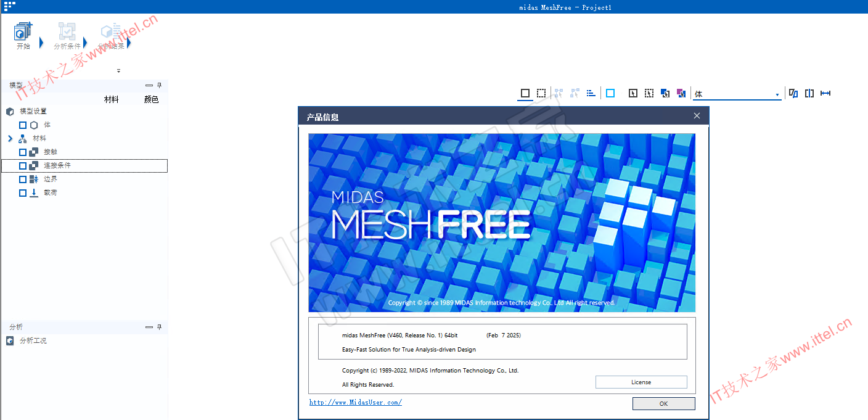Screen dimensions: 868x420
Task: Click the 产品信息 dialog title
Action: (322, 117)
